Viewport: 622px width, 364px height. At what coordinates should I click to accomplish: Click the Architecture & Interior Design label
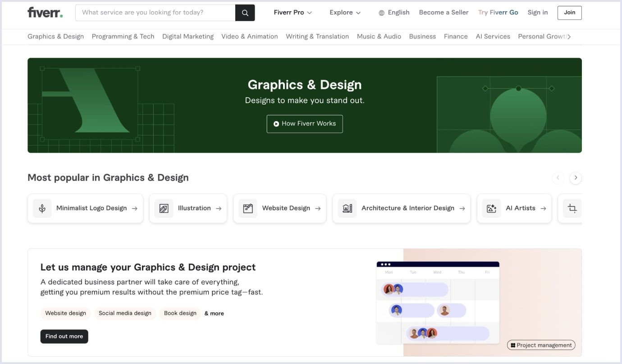pos(408,208)
